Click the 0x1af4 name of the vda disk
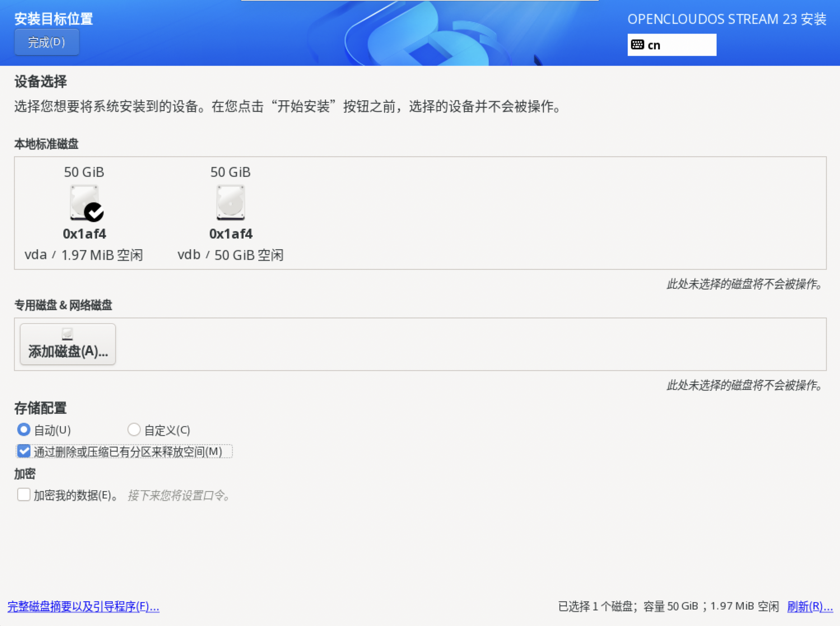 [x=85, y=233]
